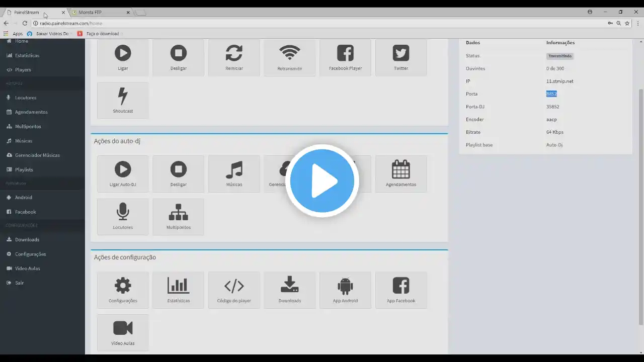Click the Encoder value aacp
The height and width of the screenshot is (362, 644).
(551, 120)
